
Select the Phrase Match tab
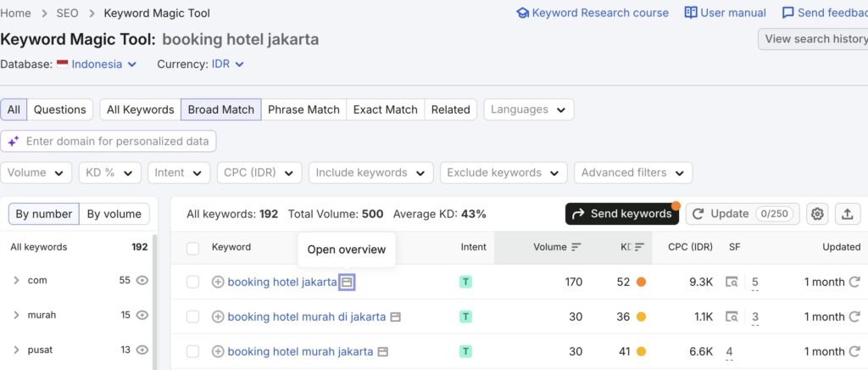(304, 109)
